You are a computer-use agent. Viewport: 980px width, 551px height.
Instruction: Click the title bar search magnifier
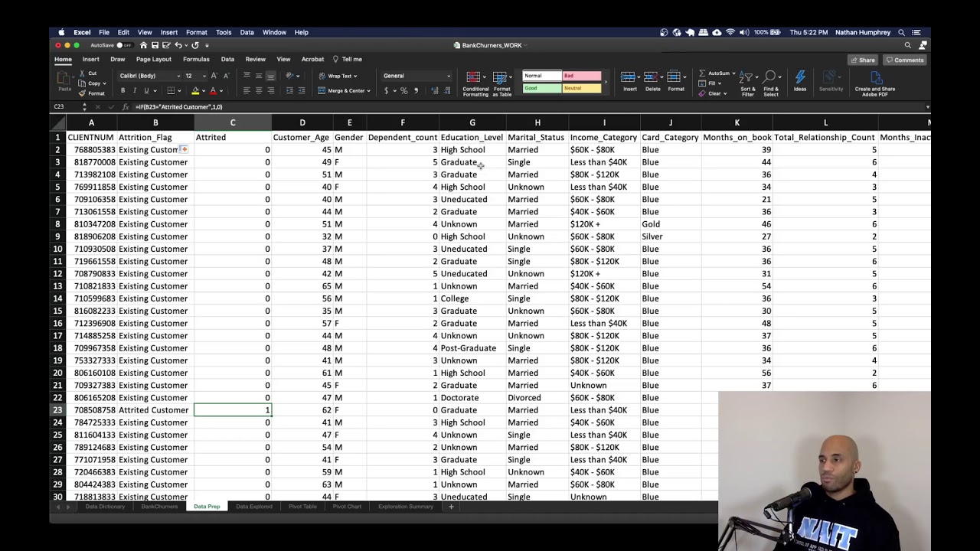coord(908,45)
